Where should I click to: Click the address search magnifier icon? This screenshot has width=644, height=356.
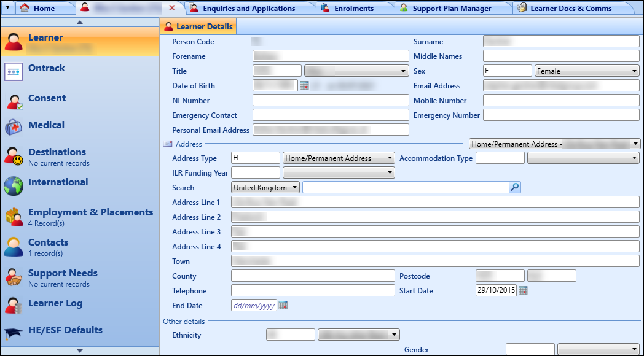pyautogui.click(x=514, y=188)
